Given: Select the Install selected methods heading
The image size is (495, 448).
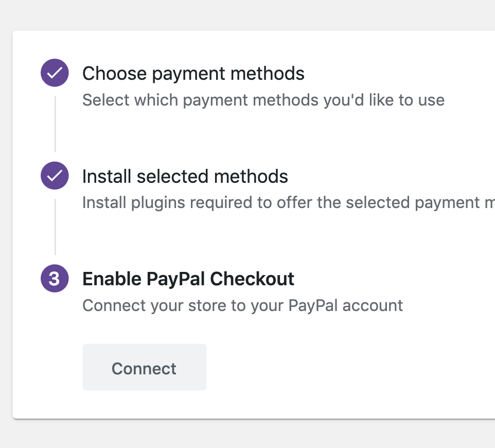Looking at the screenshot, I should (x=185, y=176).
